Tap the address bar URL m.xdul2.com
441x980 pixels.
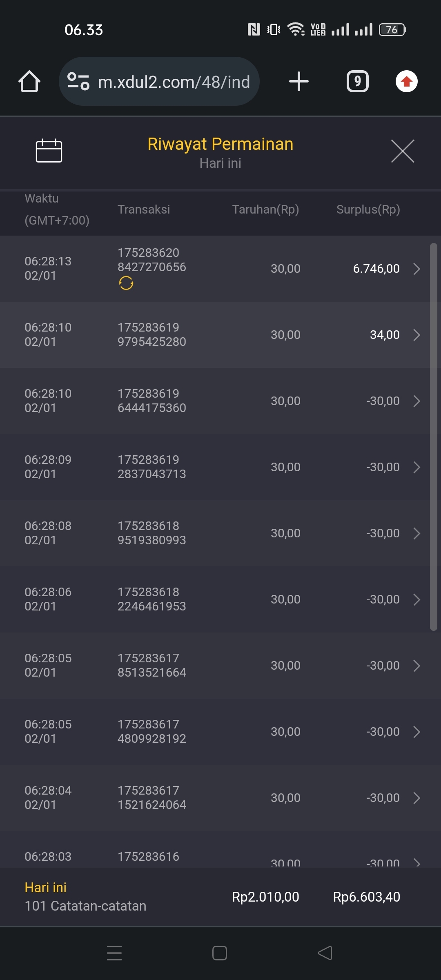[x=174, y=82]
